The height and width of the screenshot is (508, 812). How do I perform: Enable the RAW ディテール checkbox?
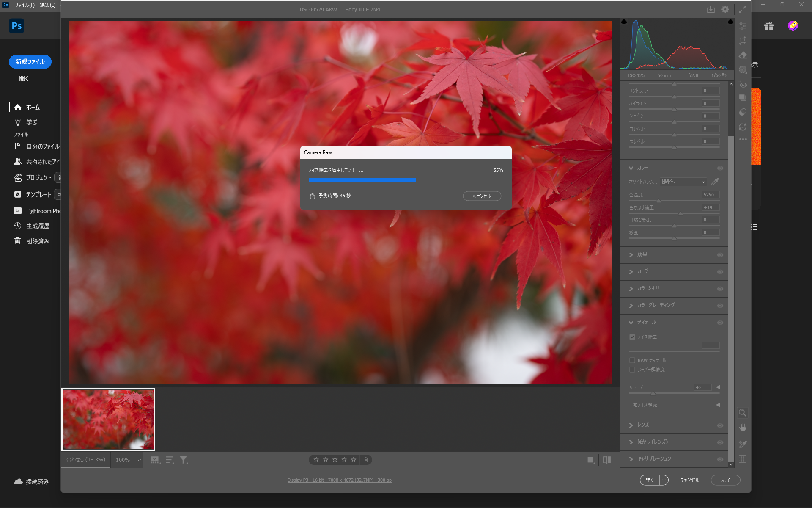(x=632, y=360)
